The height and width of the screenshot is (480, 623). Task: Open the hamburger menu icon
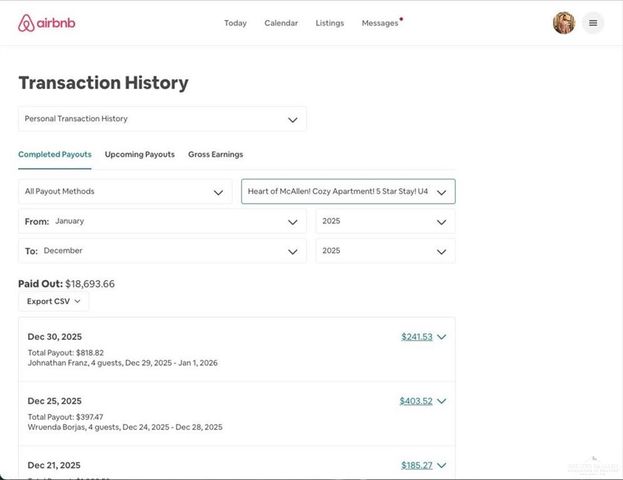coord(593,23)
